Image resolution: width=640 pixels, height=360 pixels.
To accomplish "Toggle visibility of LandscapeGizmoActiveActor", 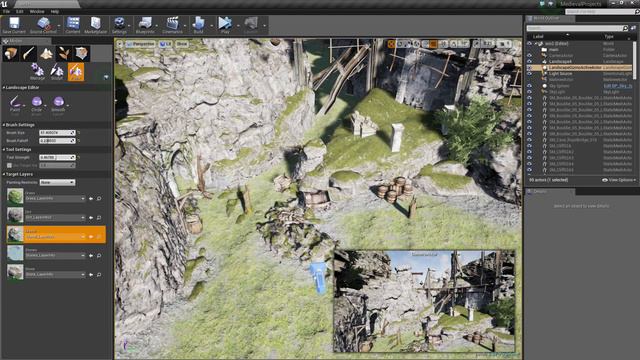I will [x=529, y=67].
